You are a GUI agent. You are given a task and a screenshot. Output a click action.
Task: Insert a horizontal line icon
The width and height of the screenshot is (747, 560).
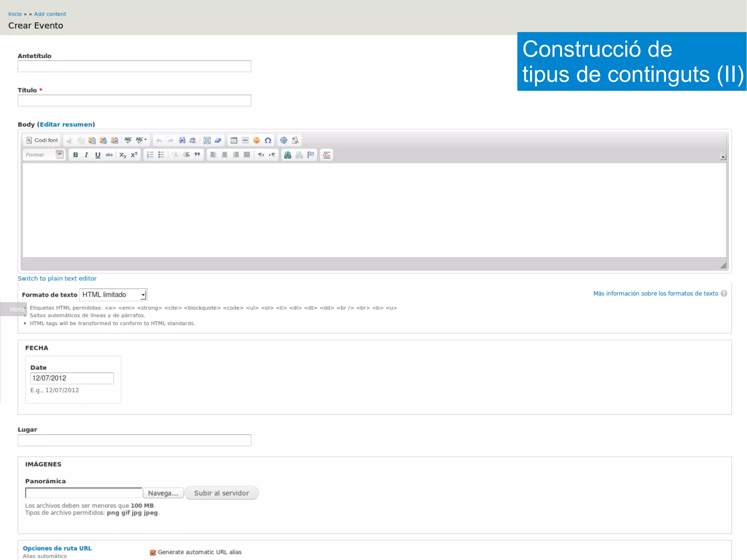245,140
